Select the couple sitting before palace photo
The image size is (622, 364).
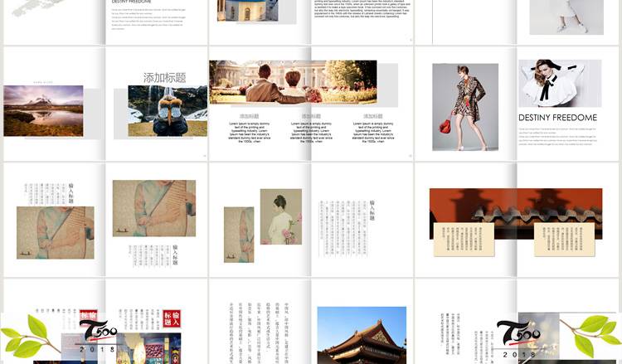(293, 82)
